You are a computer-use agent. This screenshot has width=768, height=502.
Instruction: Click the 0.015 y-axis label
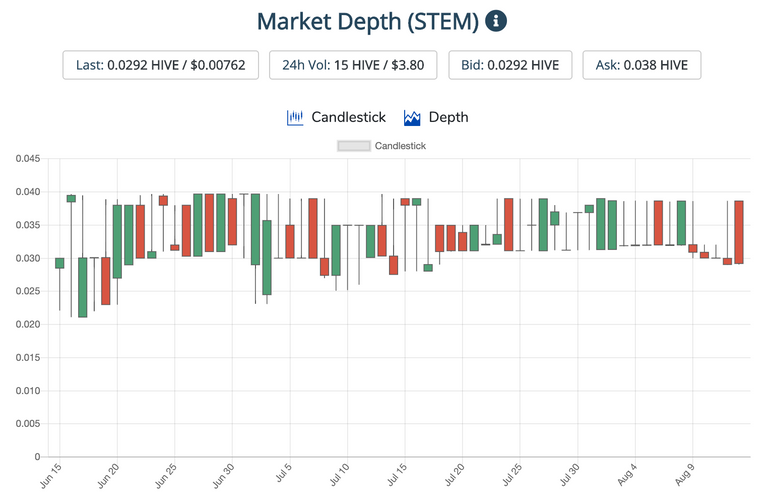tap(28, 358)
